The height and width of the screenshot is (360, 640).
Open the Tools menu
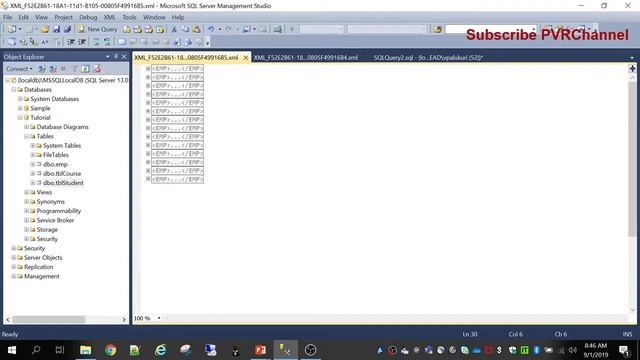129,17
